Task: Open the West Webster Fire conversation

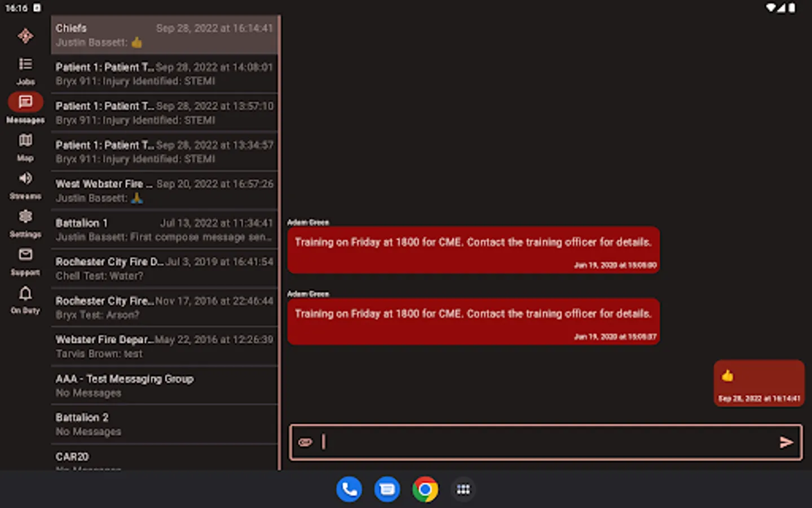Action: coord(164,191)
